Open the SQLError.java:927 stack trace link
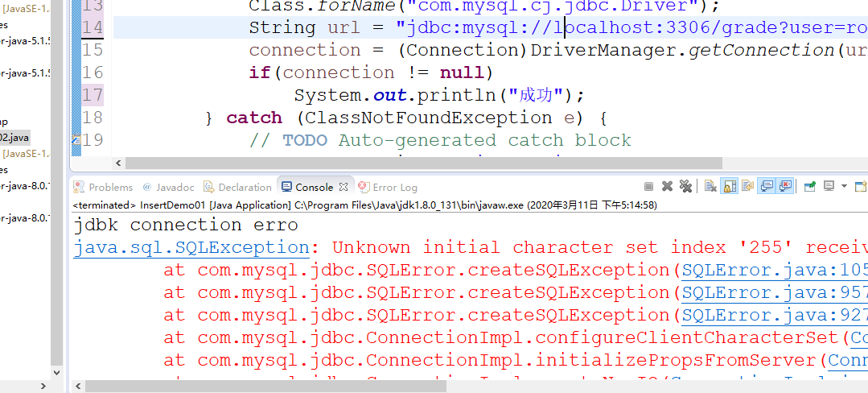The image size is (868, 393). click(x=775, y=316)
